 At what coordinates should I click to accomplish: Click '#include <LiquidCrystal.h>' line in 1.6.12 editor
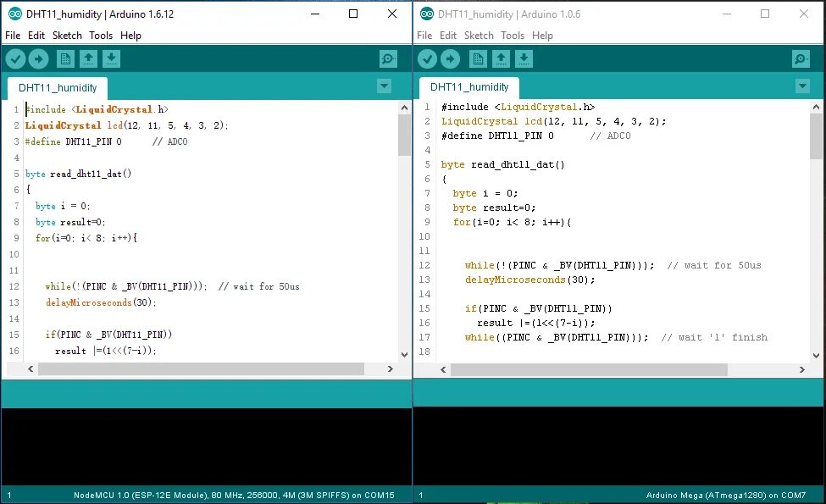tap(97, 109)
